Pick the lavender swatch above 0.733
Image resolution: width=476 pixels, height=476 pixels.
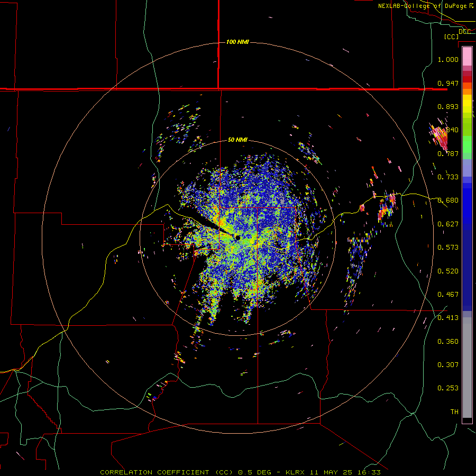click(467, 168)
